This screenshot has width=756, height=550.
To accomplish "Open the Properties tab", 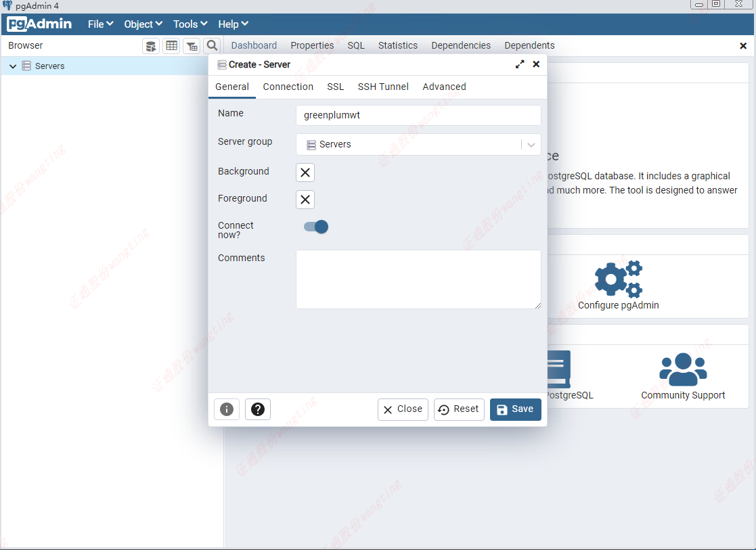I will pos(312,46).
